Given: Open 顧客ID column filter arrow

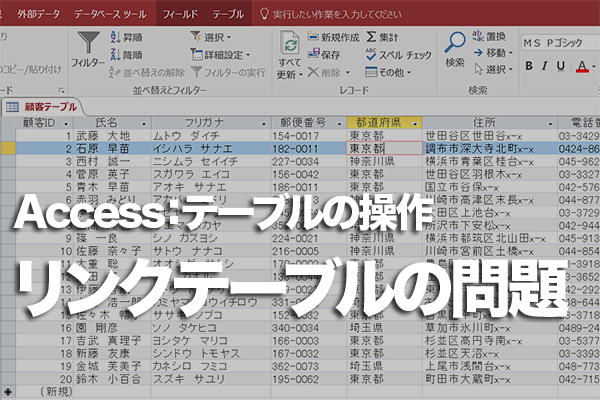Looking at the screenshot, I should tap(66, 124).
